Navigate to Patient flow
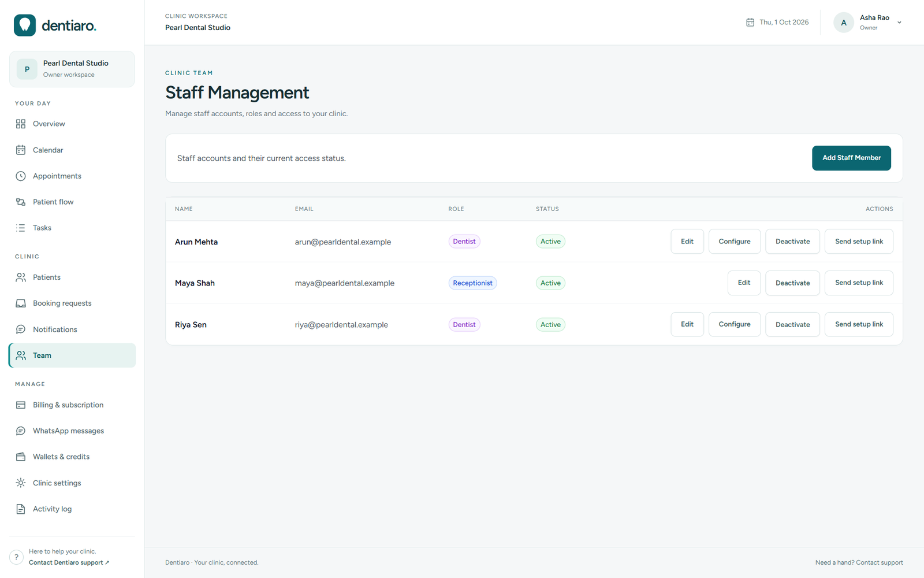The width and height of the screenshot is (924, 578). point(72,202)
